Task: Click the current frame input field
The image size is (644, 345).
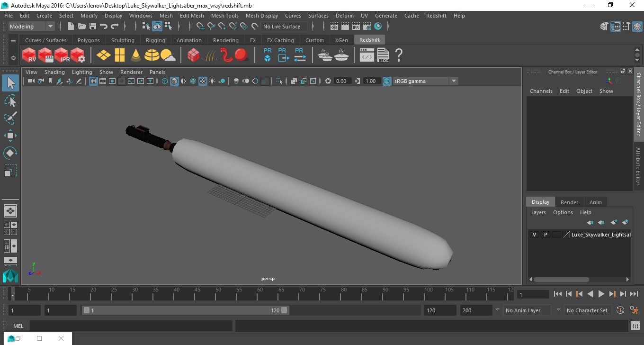Action: [x=533, y=294]
